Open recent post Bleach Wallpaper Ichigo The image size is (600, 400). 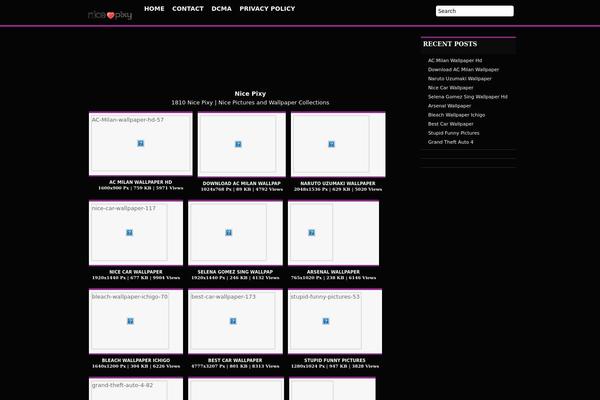[457, 115]
